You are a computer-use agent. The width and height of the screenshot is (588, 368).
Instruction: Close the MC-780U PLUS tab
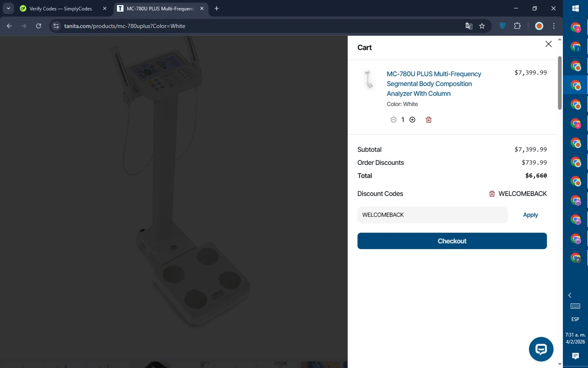202,9
